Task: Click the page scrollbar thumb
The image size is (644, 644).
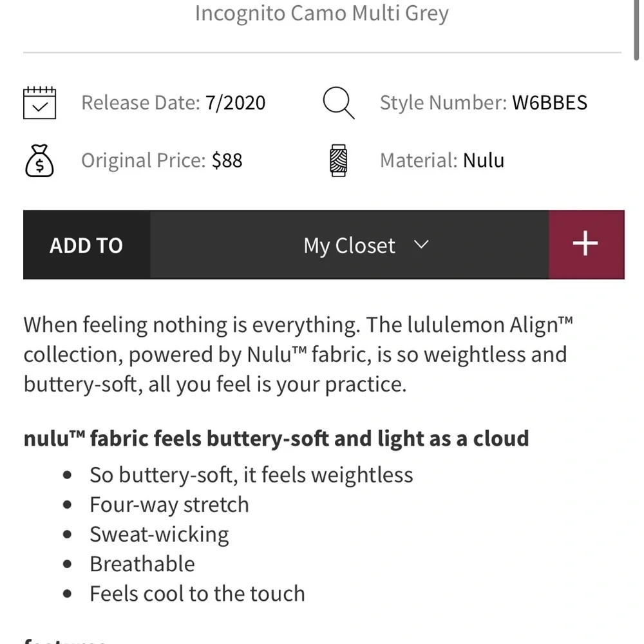Action: click(x=637, y=30)
